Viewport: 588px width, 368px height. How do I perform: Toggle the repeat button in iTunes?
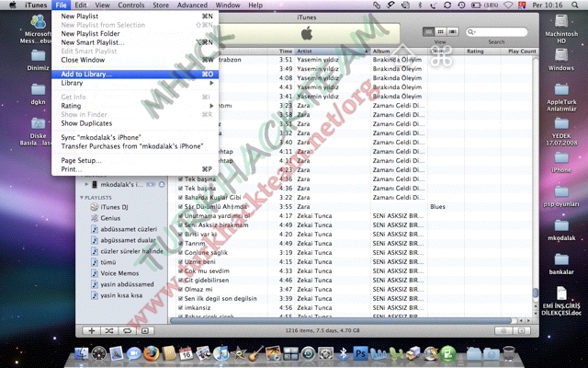[127, 331]
